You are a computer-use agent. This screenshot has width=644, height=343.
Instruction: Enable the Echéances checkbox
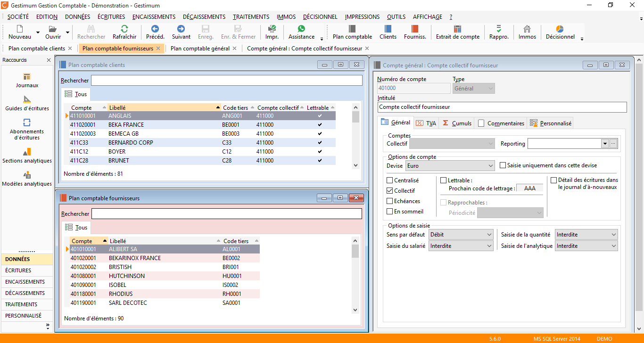click(390, 201)
